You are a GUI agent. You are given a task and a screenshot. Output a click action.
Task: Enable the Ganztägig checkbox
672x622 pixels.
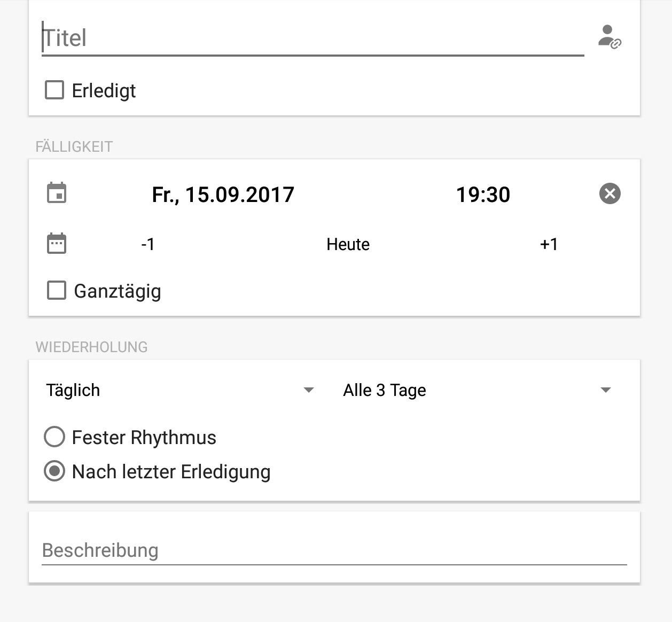57,291
